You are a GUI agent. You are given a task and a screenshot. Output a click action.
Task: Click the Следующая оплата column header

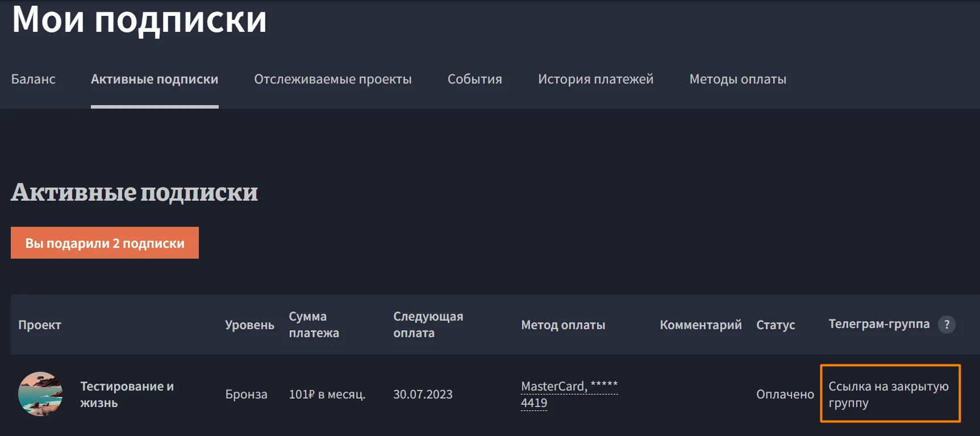click(x=428, y=325)
